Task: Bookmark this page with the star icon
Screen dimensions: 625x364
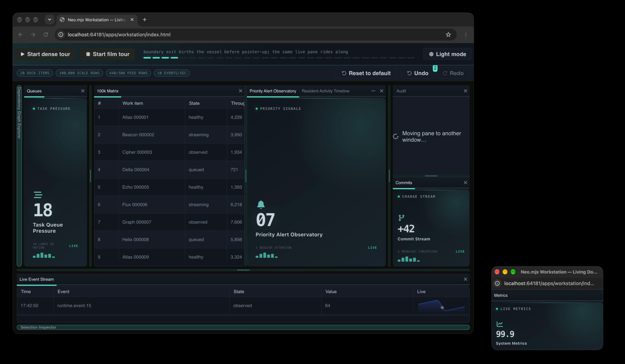Action: tap(448, 35)
